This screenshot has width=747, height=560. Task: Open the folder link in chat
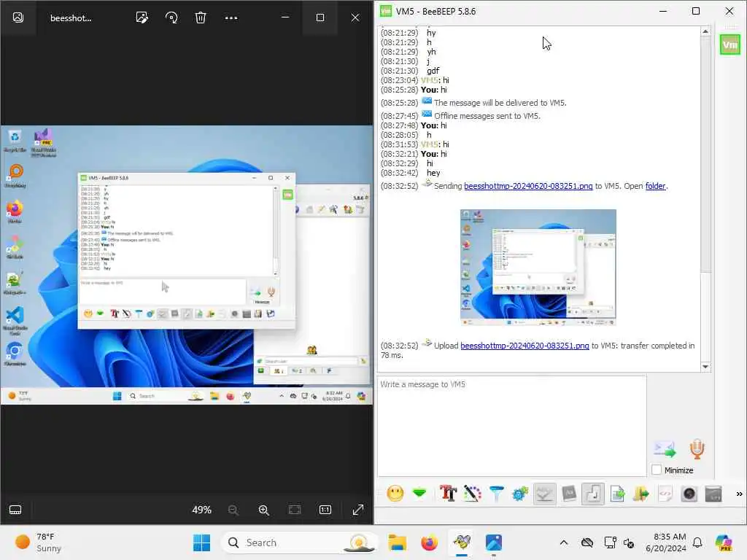tap(655, 186)
